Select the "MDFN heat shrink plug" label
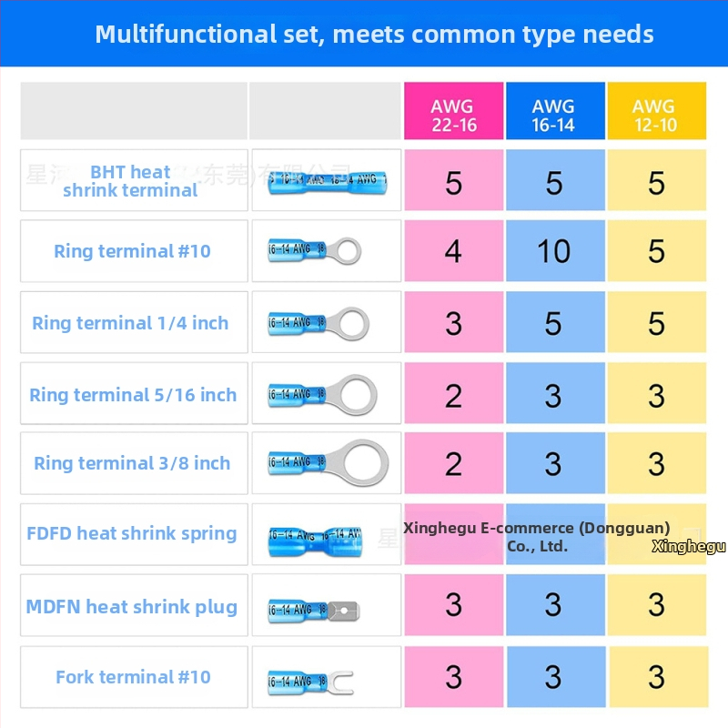This screenshot has height=728, width=728. 132,607
